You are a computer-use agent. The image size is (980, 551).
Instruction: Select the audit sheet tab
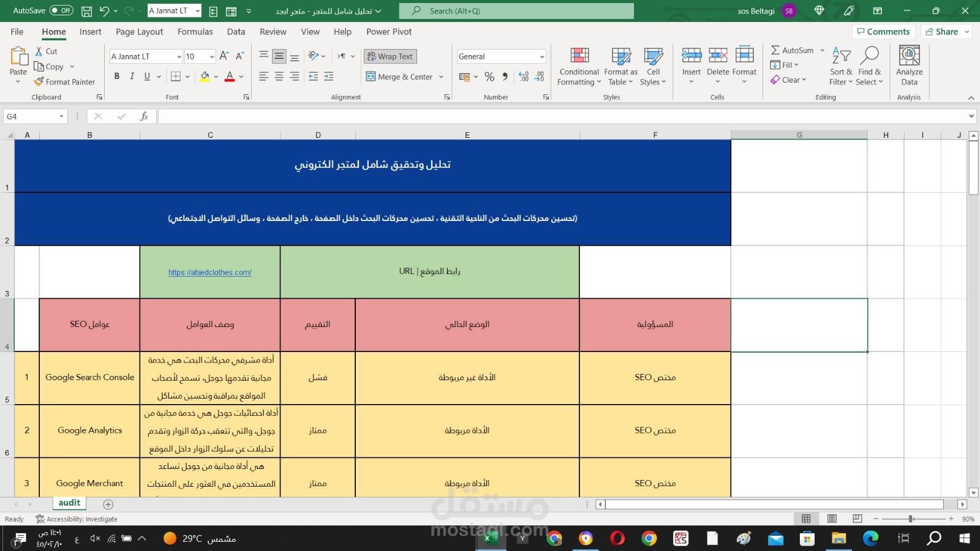(x=69, y=503)
